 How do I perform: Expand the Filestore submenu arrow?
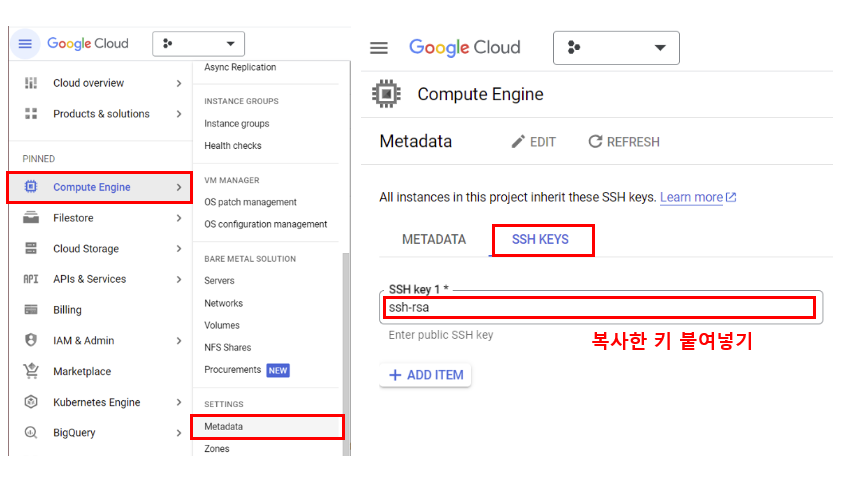point(179,218)
